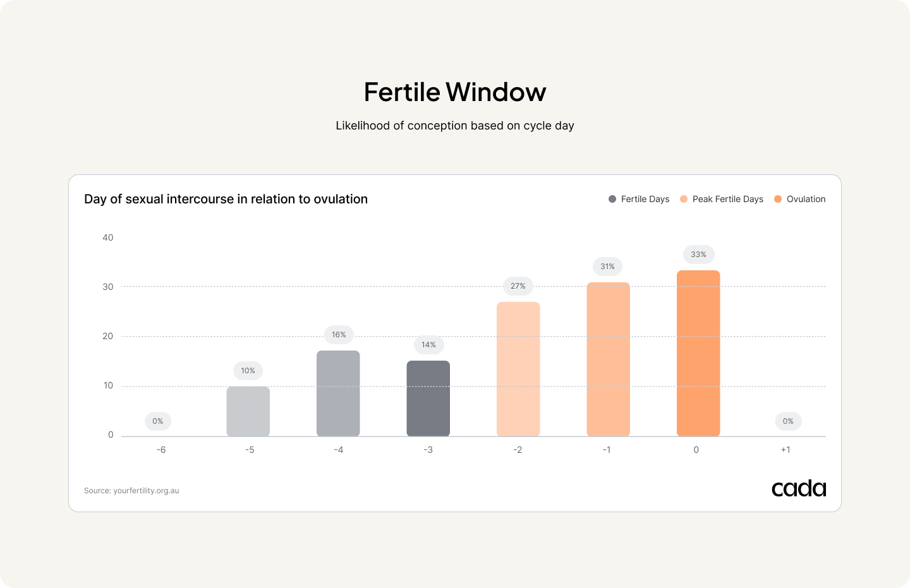Select the light gray 10% bar
The image size is (910, 588).
tap(248, 411)
